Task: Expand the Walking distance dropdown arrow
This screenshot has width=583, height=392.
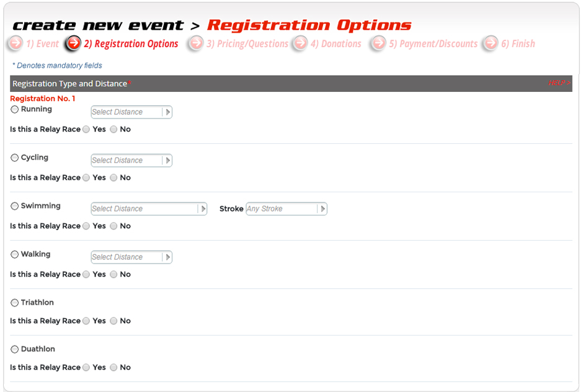Action: click(x=167, y=257)
